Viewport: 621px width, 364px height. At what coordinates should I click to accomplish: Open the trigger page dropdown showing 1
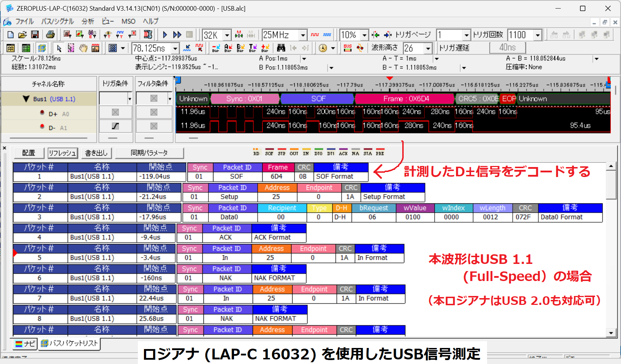click(x=466, y=35)
